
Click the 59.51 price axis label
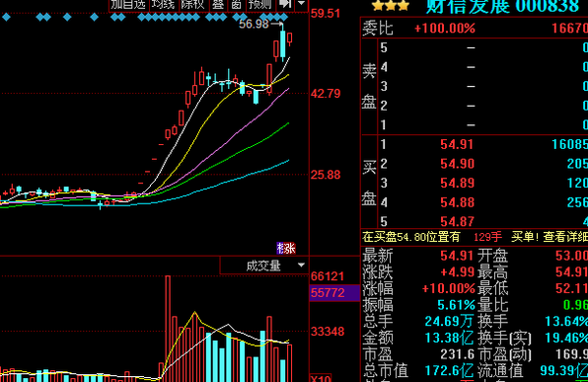(x=326, y=14)
